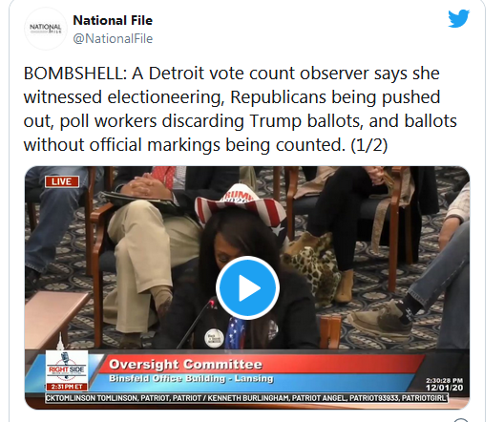Click the Twitter bird logo icon
Screen dimensions: 504x422
coord(459,18)
